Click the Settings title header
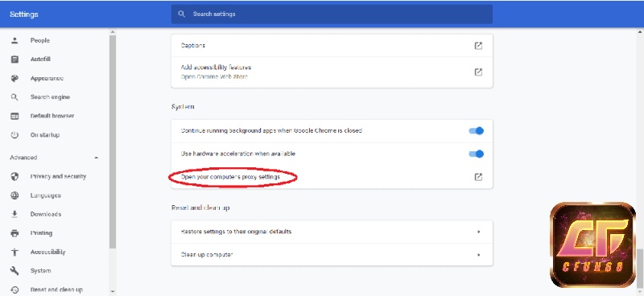 (24, 14)
